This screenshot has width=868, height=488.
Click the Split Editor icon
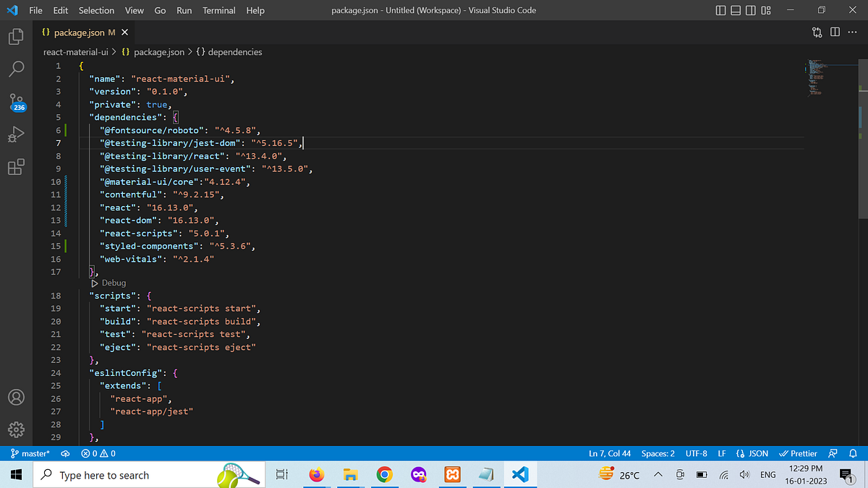point(835,33)
